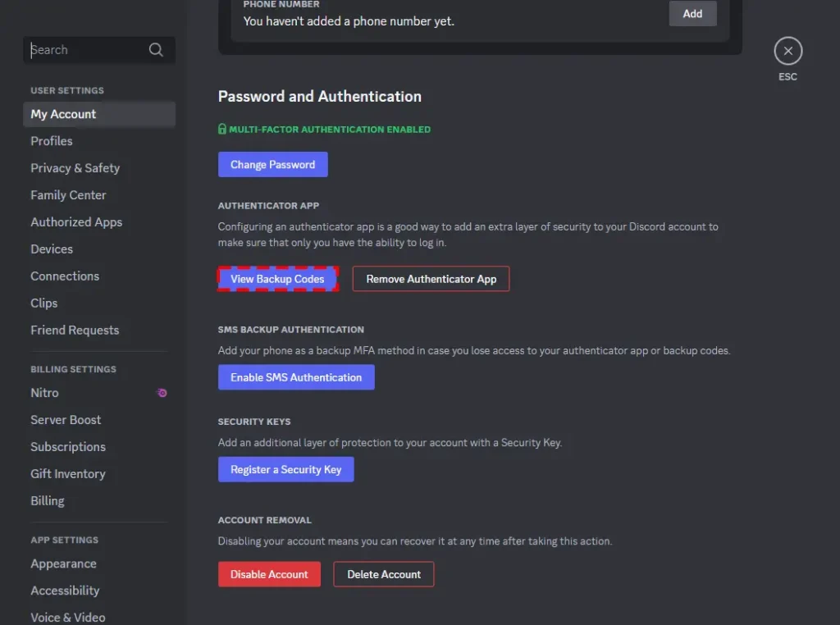Screen dimensions: 840x625
Task: Open the Profiles settings page
Action: coord(52,141)
